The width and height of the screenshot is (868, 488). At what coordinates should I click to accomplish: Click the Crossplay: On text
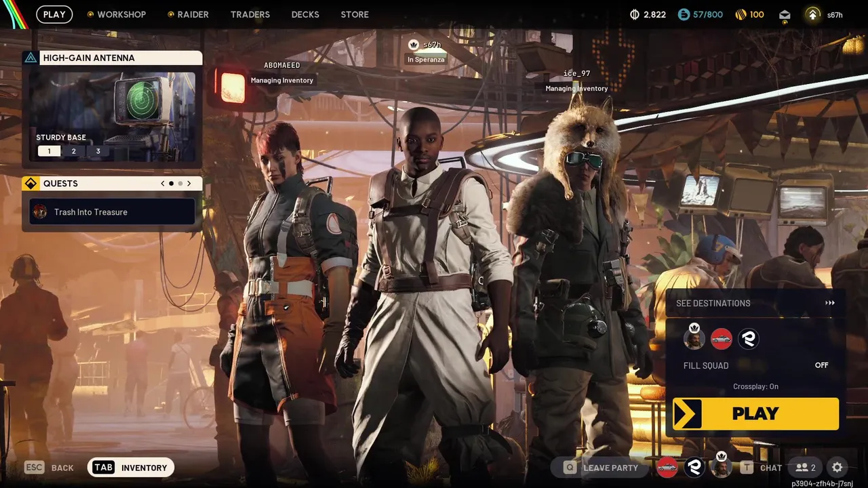click(x=755, y=386)
